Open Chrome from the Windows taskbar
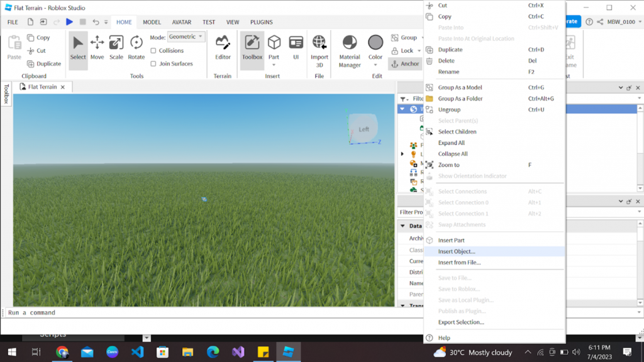 [62, 352]
